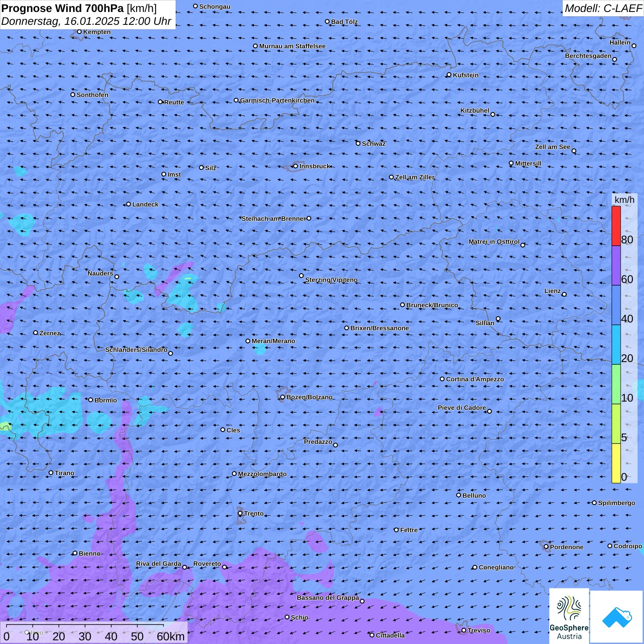Click the Riva del Garda label
The image size is (644, 644).
click(158, 563)
